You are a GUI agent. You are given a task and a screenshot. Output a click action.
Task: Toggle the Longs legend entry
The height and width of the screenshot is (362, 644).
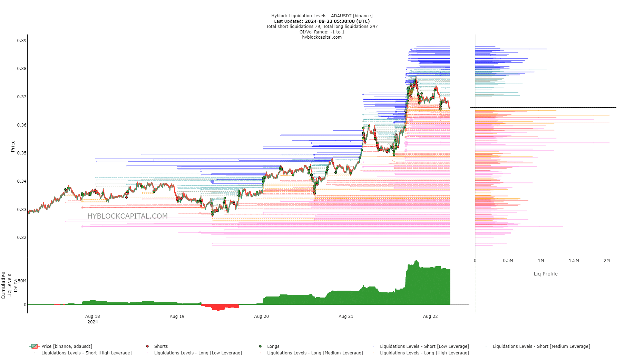click(269, 346)
